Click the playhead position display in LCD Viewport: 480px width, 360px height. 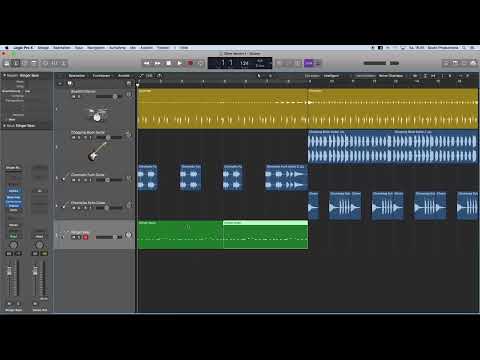coord(227,63)
